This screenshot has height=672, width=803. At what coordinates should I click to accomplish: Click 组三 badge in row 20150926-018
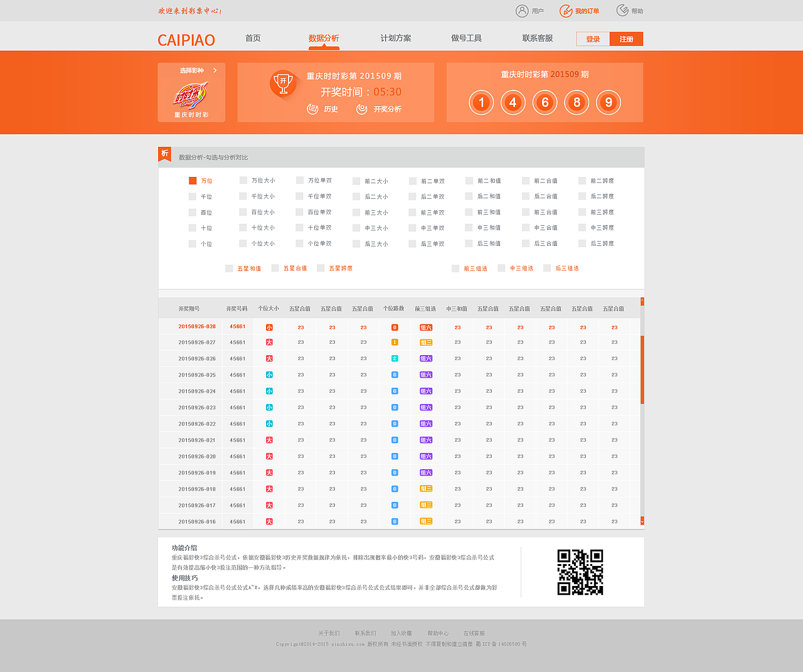pos(426,489)
